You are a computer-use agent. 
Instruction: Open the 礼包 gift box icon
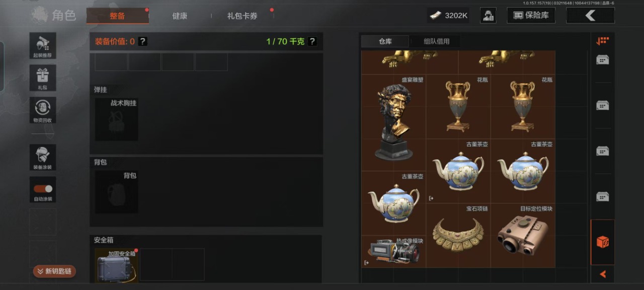[x=43, y=78]
